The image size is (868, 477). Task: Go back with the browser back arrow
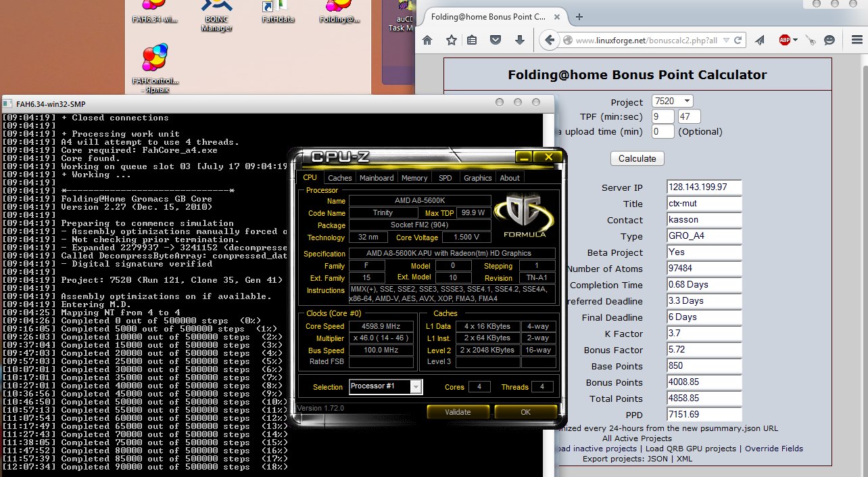[x=550, y=41]
